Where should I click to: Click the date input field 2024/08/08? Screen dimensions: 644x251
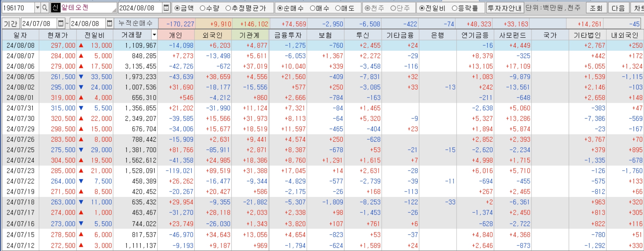tap(140, 8)
